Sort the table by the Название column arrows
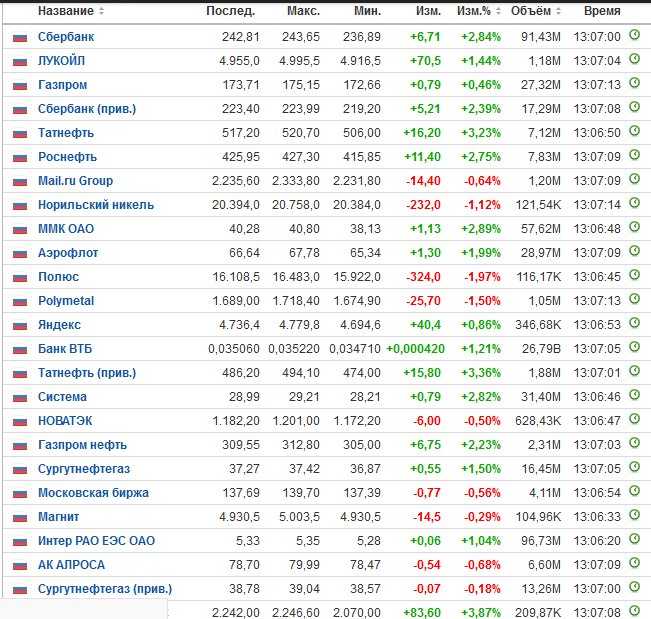The width and height of the screenshot is (651, 619). (x=101, y=11)
